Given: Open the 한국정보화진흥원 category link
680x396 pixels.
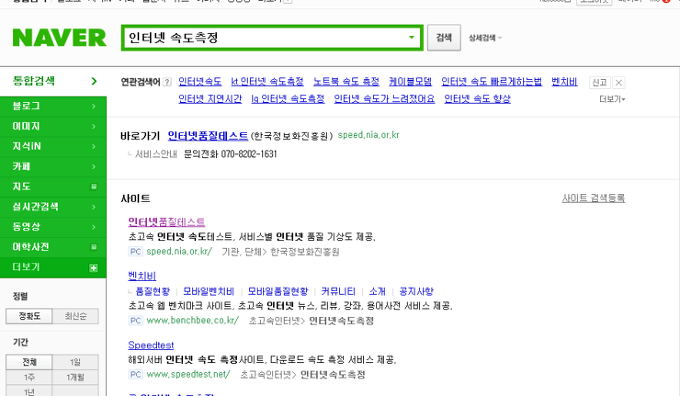Looking at the screenshot, I should 305,252.
